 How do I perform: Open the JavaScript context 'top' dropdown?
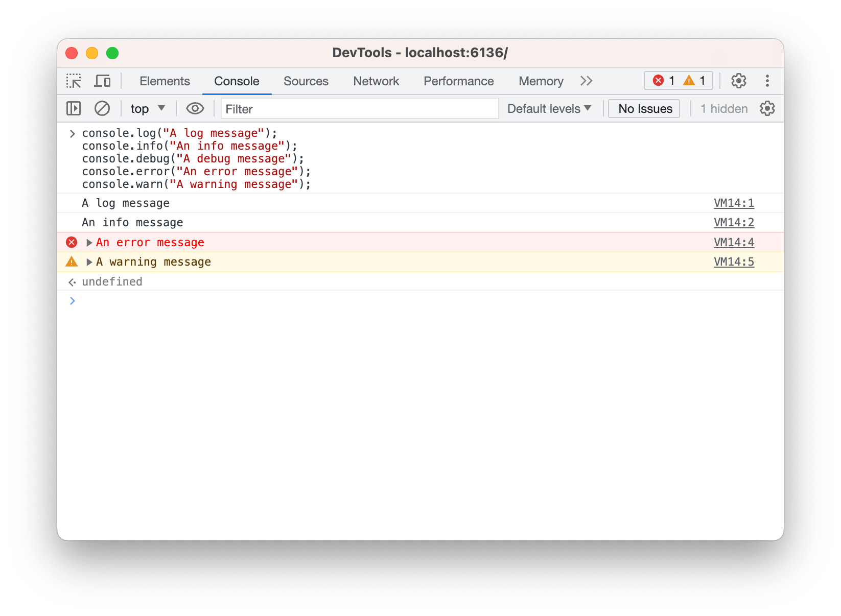click(147, 108)
